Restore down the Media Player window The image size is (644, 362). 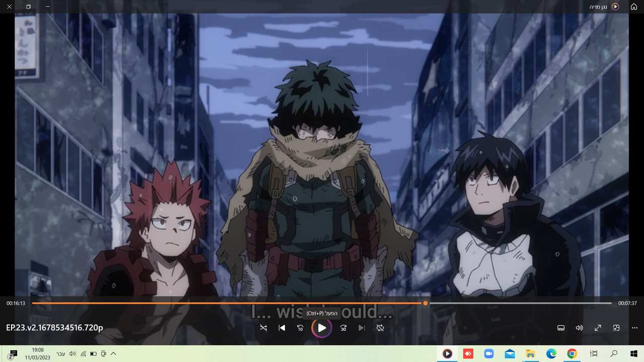pyautogui.click(x=28, y=7)
